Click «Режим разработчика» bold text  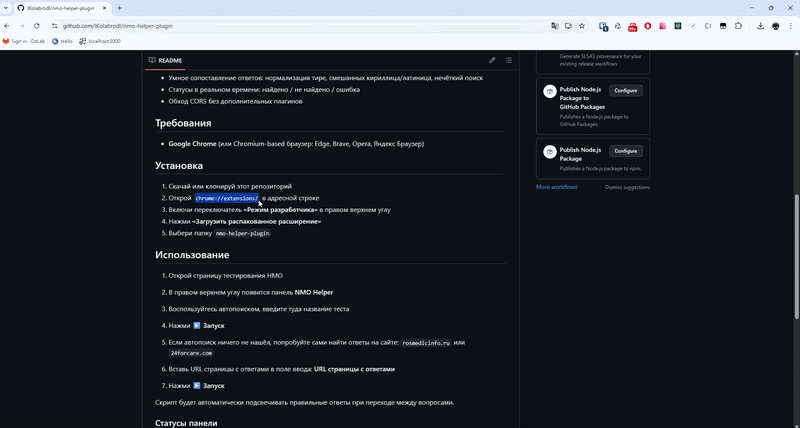pos(281,210)
